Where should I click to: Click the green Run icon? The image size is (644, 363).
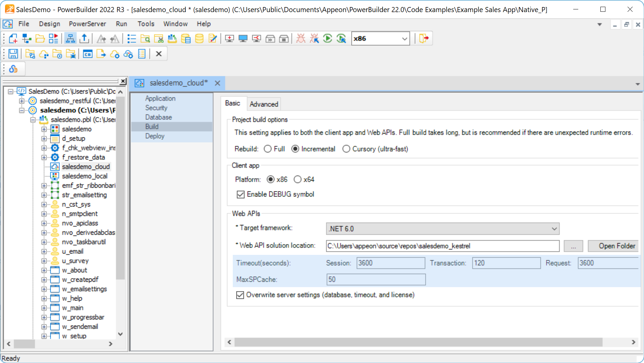[328, 39]
